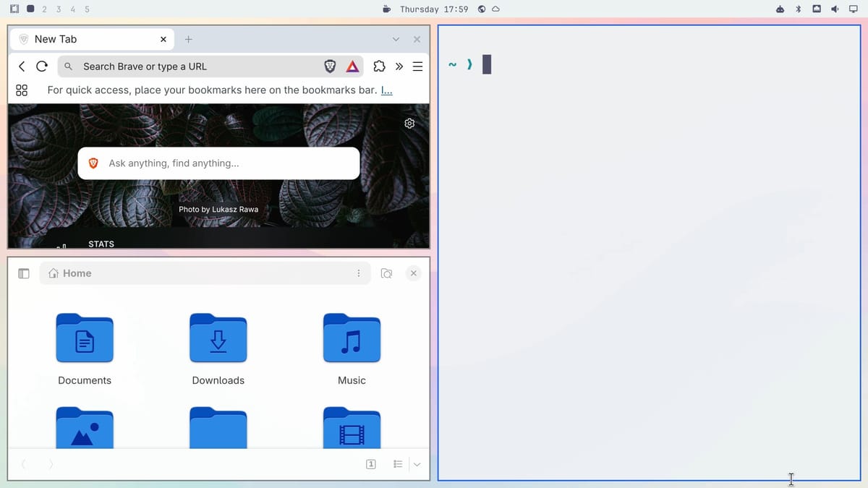The height and width of the screenshot is (488, 868).
Task: Click the robot icon in system tray
Action: [x=780, y=9]
